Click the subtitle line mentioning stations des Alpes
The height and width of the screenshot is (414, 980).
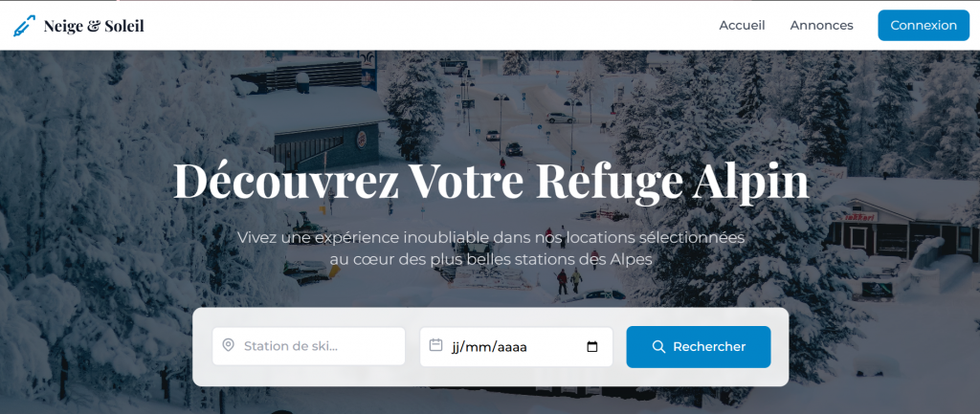pyautogui.click(x=491, y=259)
